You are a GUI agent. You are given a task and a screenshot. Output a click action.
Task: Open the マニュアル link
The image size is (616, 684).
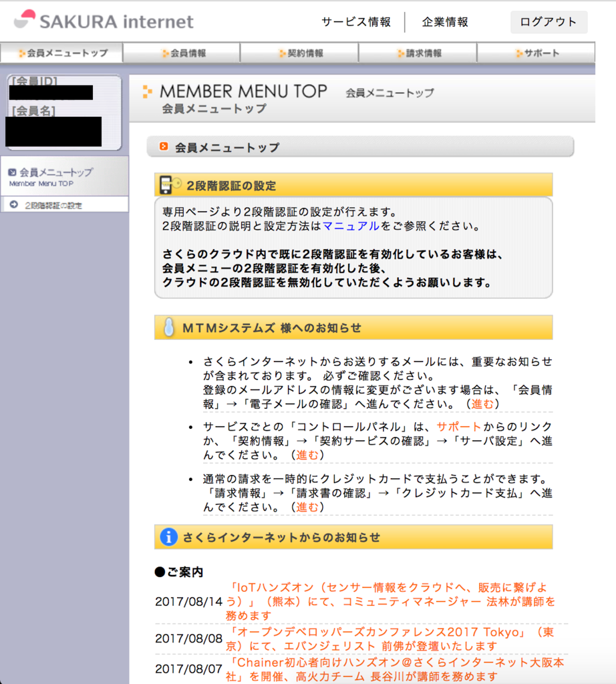(351, 226)
